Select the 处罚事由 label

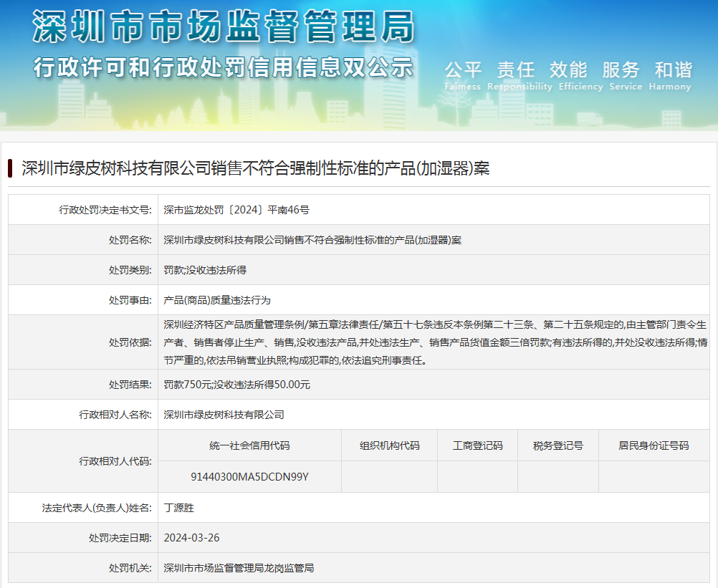[130, 301]
